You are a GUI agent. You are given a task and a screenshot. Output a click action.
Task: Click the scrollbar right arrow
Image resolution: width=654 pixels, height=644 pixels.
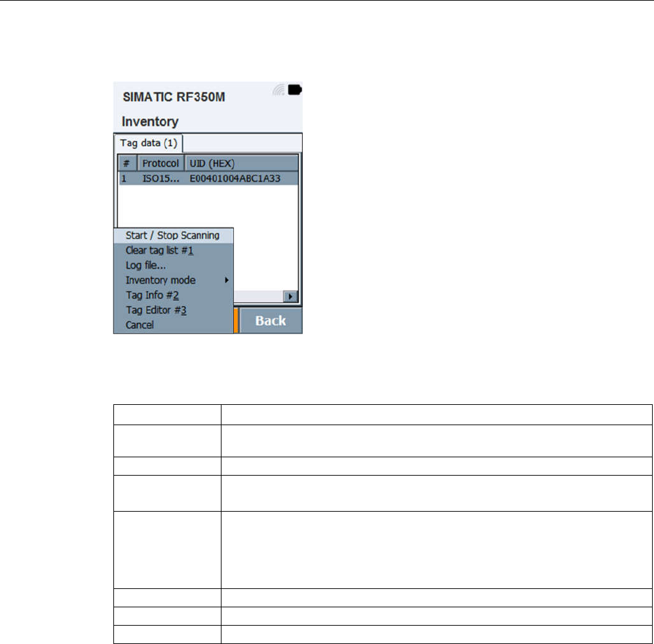pyautogui.click(x=290, y=297)
